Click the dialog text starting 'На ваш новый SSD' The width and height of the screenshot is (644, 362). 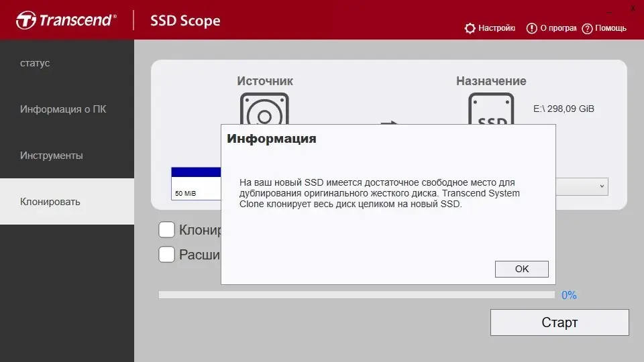380,193
